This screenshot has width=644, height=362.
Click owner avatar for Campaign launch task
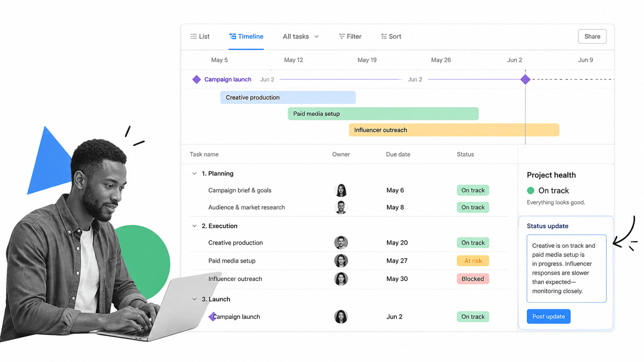click(341, 317)
